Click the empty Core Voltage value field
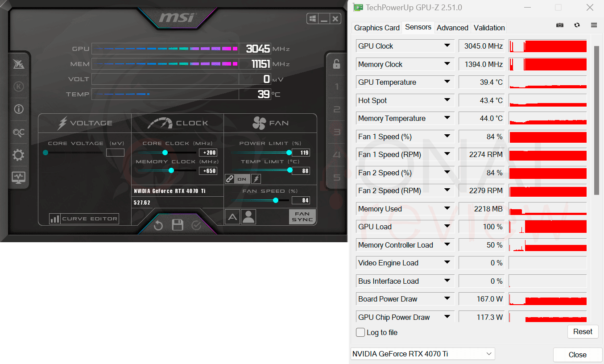This screenshot has width=604, height=364. click(115, 153)
